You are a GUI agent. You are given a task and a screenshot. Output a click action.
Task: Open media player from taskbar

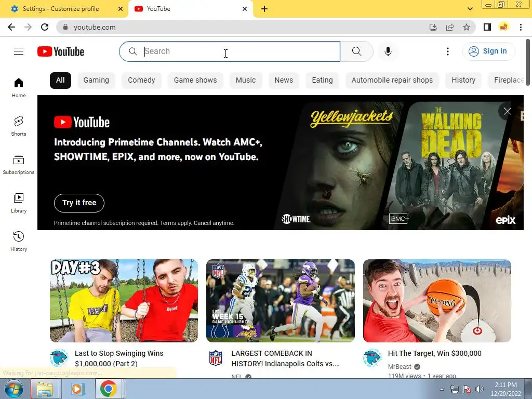77,389
